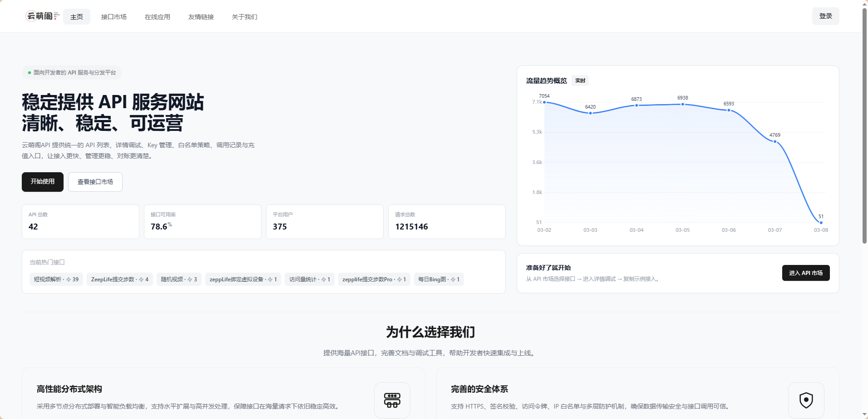Select the zeppLife绑定虚拟设备 tag
This screenshot has height=419, width=868.
tap(243, 279)
